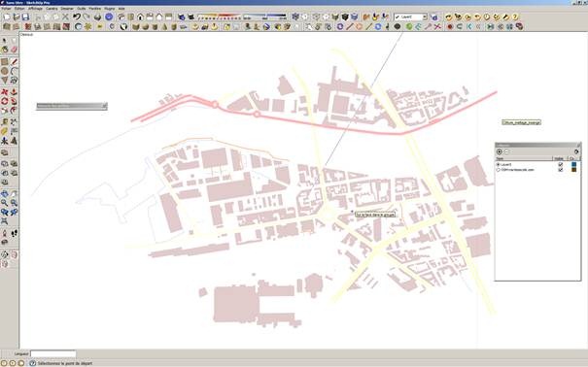Choose the Zoom magnifier tool
Image resolution: width=588 pixels, height=367 pixels.
5,203
